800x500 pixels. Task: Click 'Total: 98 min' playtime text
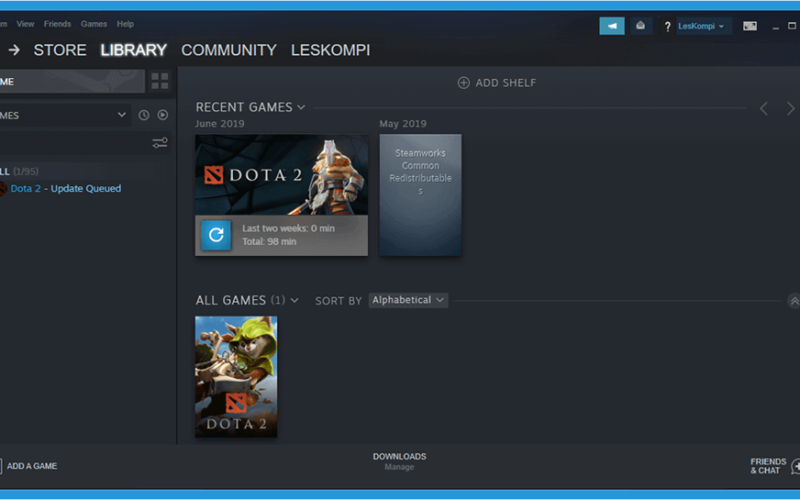point(269,242)
